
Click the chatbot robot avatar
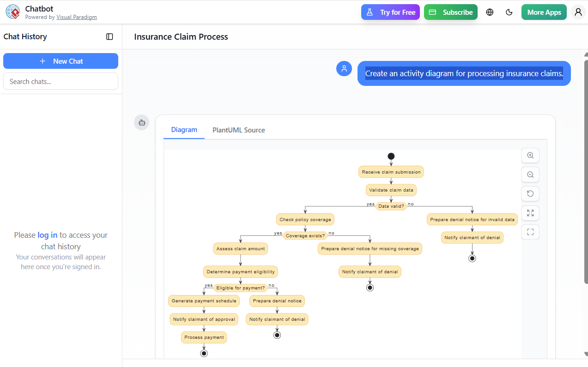pyautogui.click(x=141, y=122)
